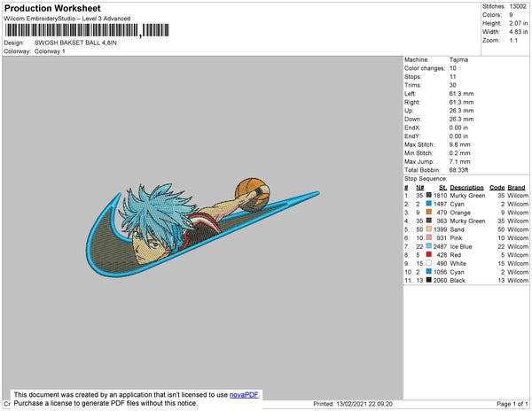Viewport: 532px width, 411px height.
Task: Click the 'Orange' description in row 3
Action: point(460,213)
